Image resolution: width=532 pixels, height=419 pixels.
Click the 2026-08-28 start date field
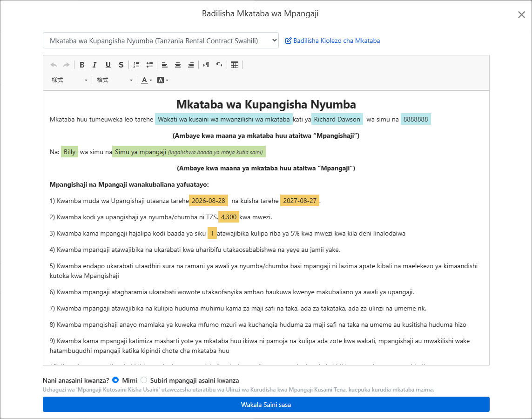coord(209,201)
